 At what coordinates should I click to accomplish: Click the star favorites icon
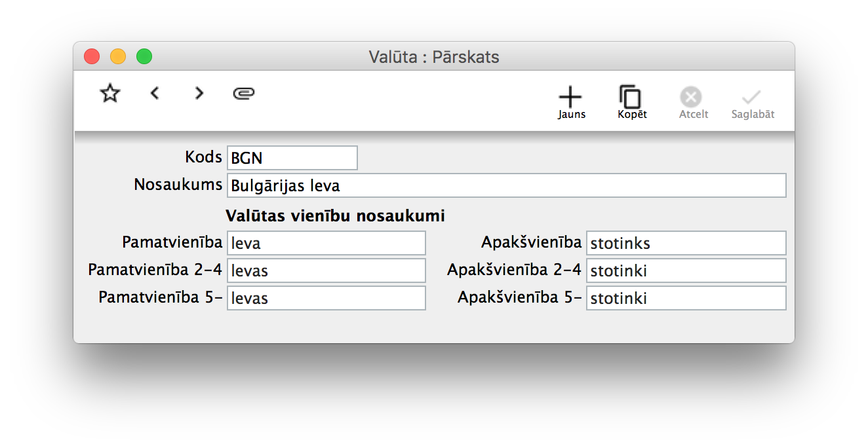110,94
